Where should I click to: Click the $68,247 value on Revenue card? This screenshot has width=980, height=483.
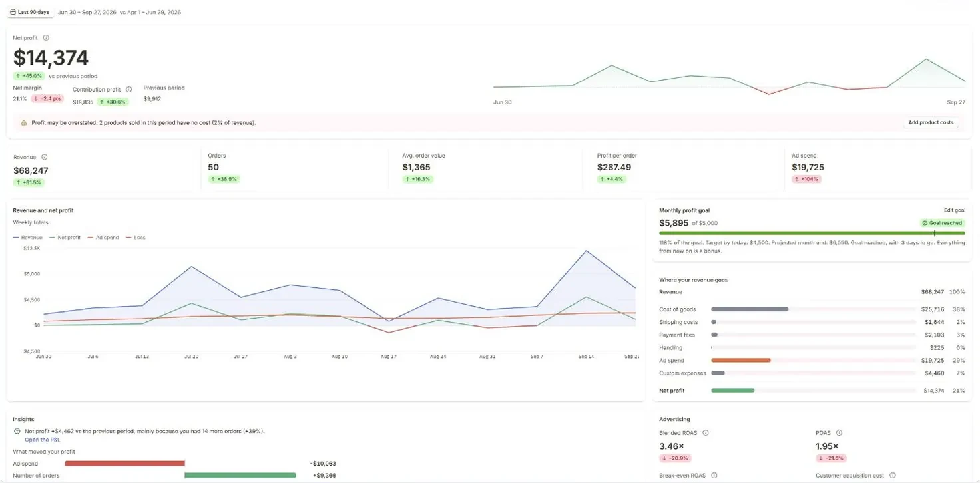click(x=31, y=170)
